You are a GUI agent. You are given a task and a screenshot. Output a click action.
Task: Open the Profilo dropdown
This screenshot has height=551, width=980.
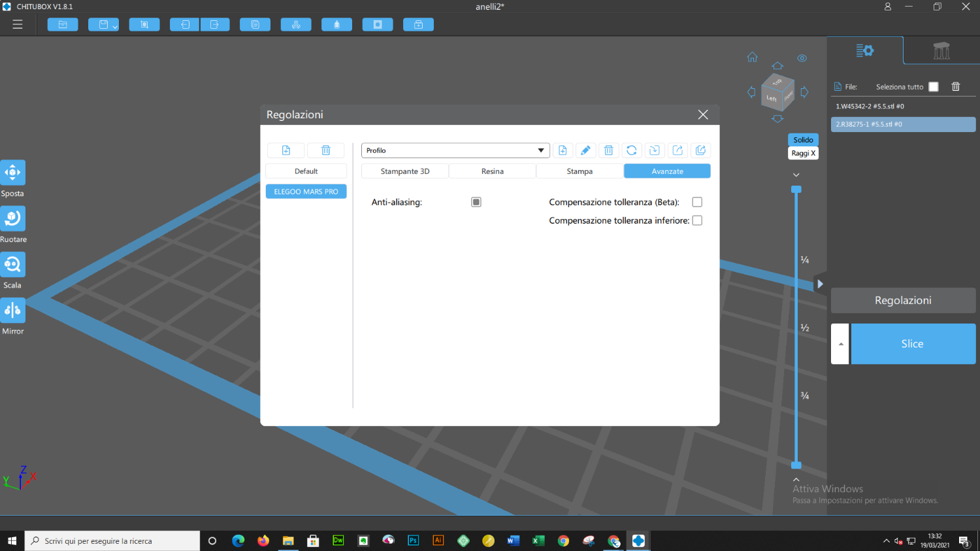(455, 150)
